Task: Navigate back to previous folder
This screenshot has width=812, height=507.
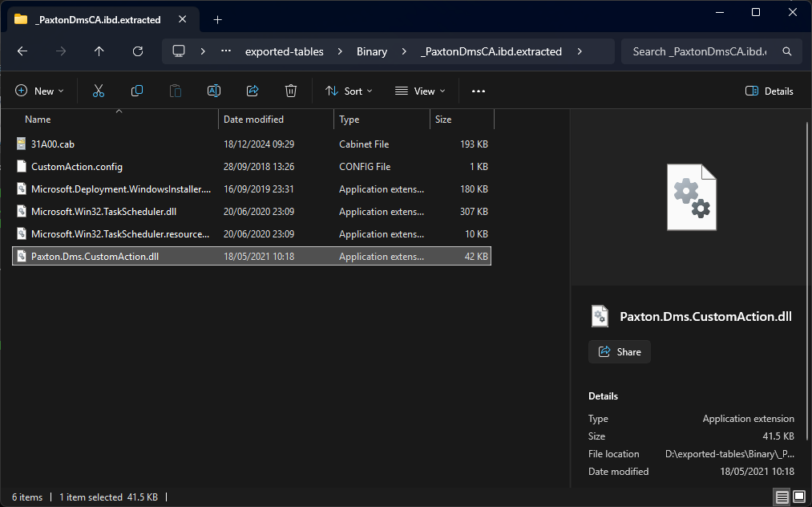Action: (22, 51)
